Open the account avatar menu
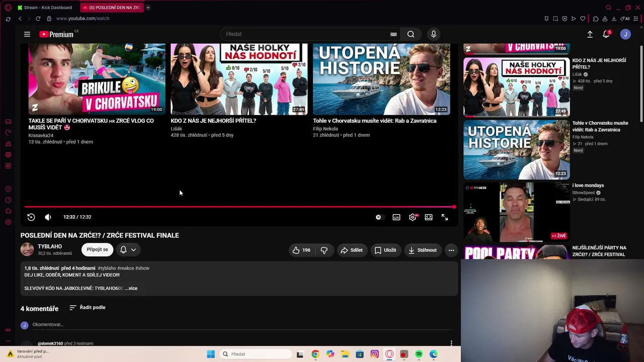This screenshot has width=644, height=362. tap(625, 34)
